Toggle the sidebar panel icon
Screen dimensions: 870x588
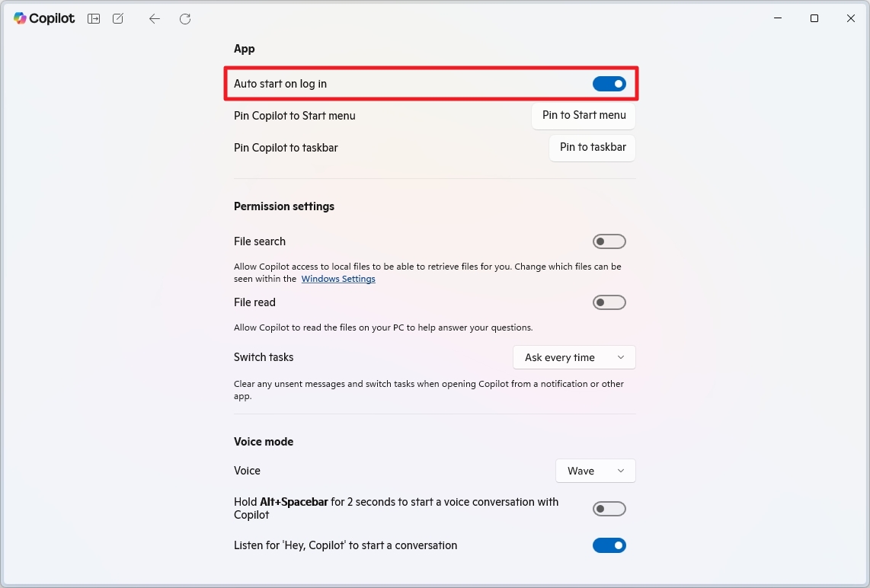[x=94, y=19]
